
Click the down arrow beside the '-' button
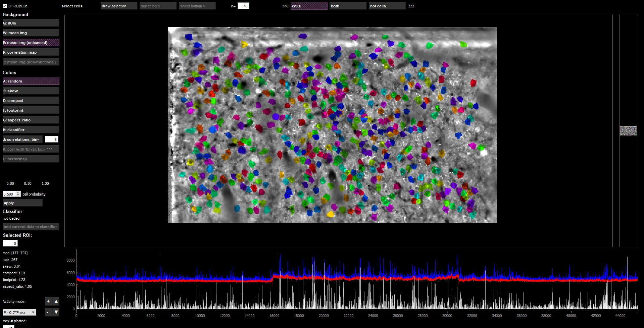(x=56, y=312)
